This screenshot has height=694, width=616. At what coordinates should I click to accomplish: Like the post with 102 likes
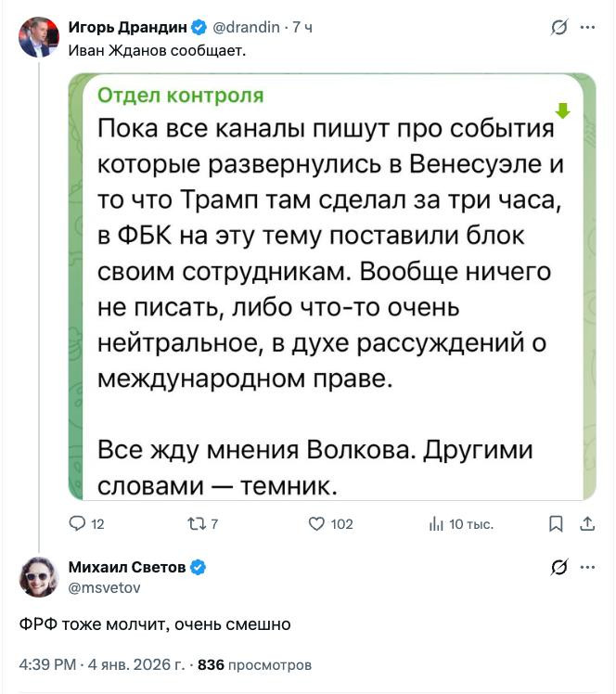click(316, 524)
